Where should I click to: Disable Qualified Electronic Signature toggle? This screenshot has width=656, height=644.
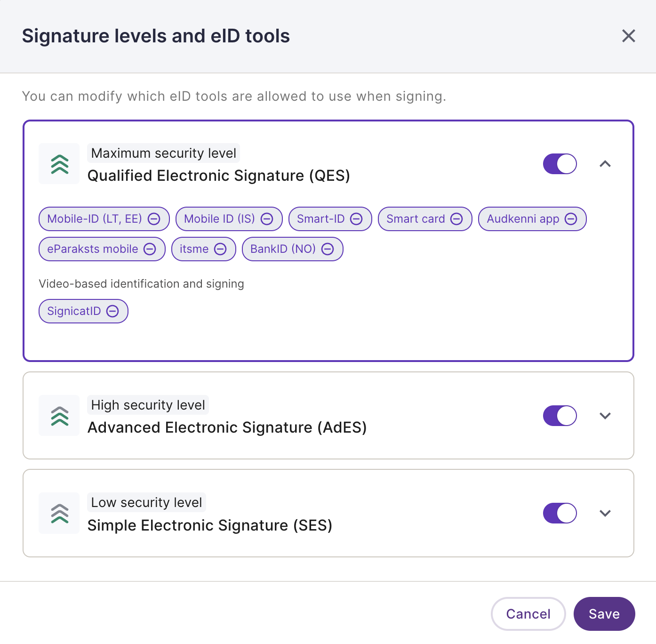(x=560, y=164)
